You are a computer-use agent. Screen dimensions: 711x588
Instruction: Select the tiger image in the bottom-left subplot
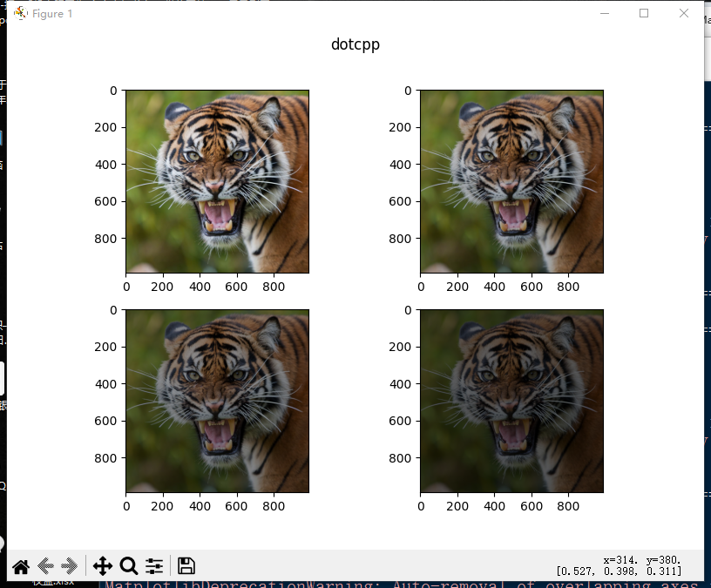pos(218,402)
